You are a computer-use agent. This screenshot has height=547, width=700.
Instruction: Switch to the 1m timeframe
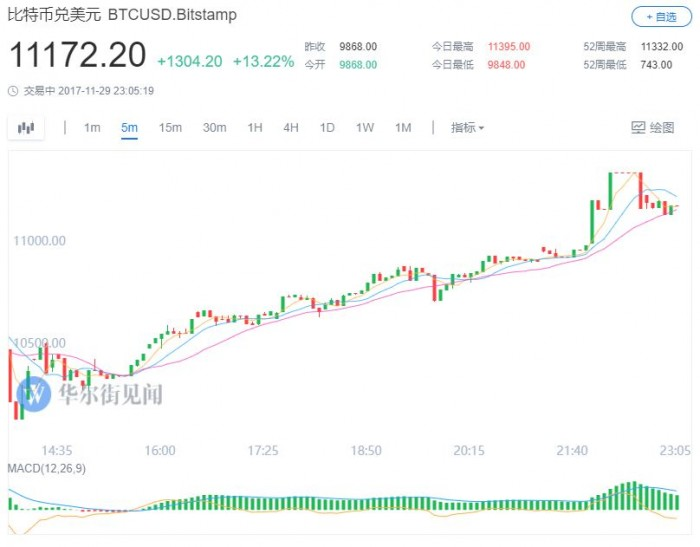tap(92, 128)
